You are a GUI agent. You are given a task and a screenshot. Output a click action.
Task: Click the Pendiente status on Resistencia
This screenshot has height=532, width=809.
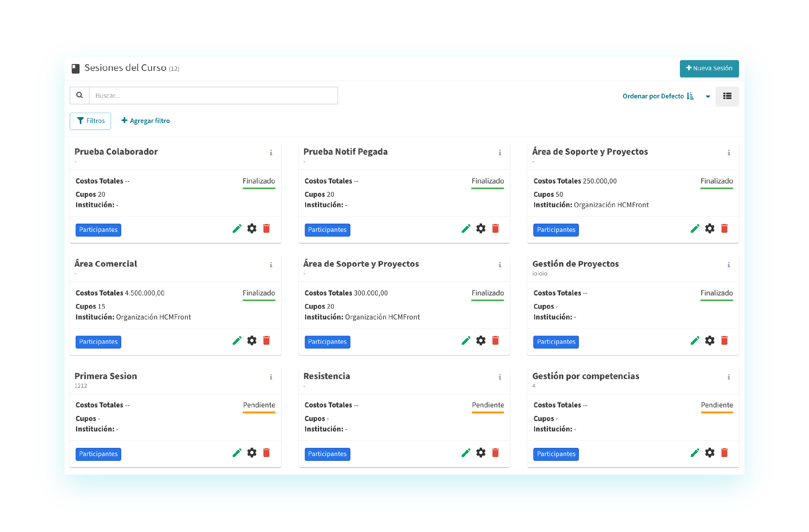[488, 405]
